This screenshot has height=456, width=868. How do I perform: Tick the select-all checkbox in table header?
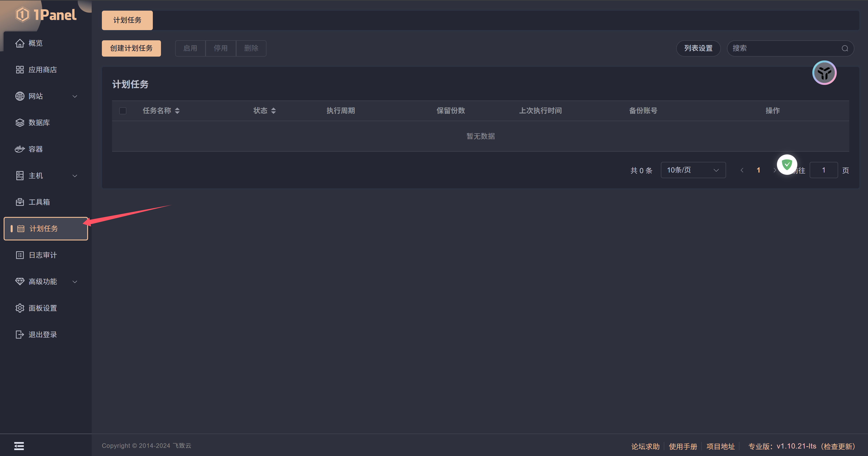[x=123, y=110]
